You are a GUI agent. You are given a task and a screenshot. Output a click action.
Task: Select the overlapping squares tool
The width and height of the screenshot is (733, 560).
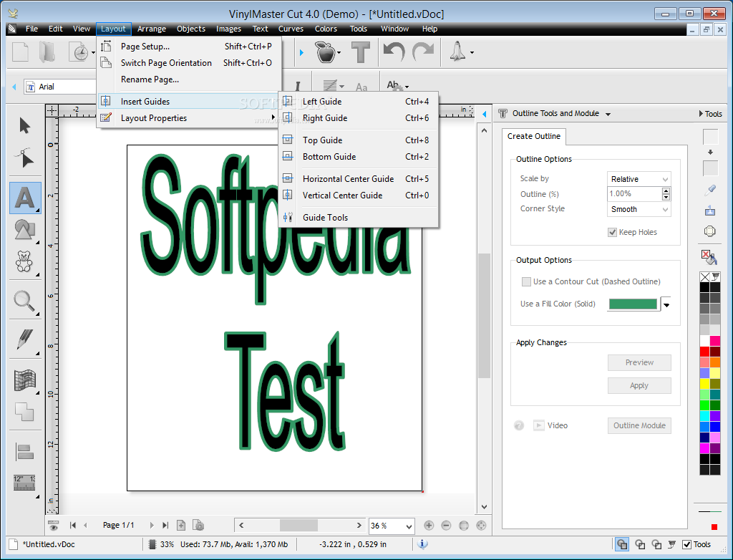pos(24,412)
